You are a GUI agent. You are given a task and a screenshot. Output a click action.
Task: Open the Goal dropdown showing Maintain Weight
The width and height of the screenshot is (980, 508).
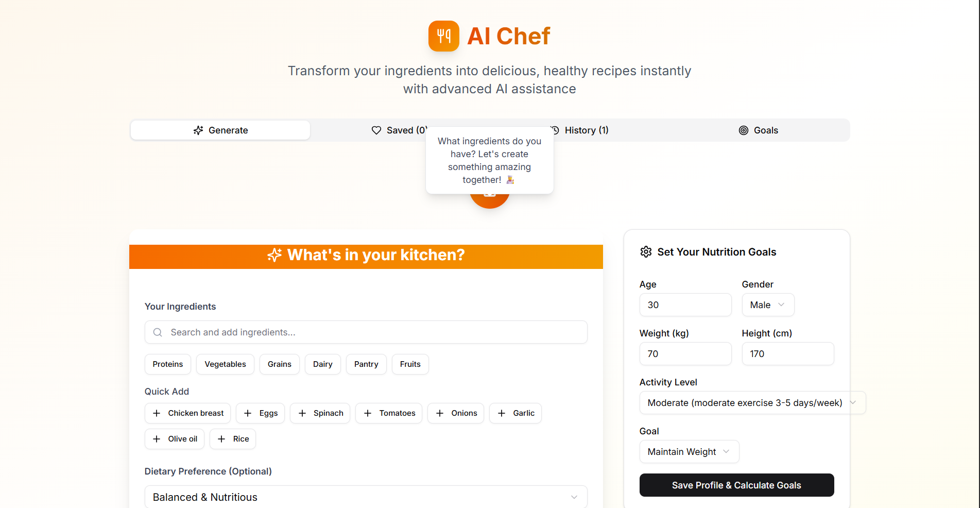(689, 452)
